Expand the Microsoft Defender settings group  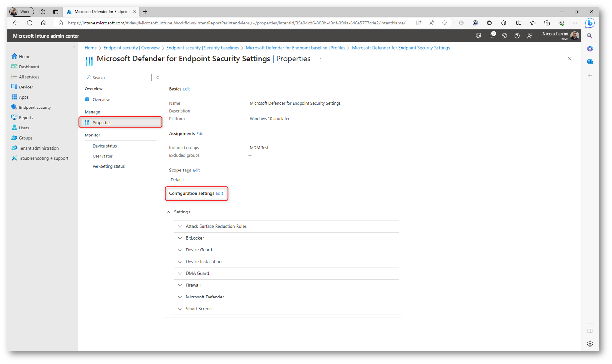pyautogui.click(x=180, y=297)
